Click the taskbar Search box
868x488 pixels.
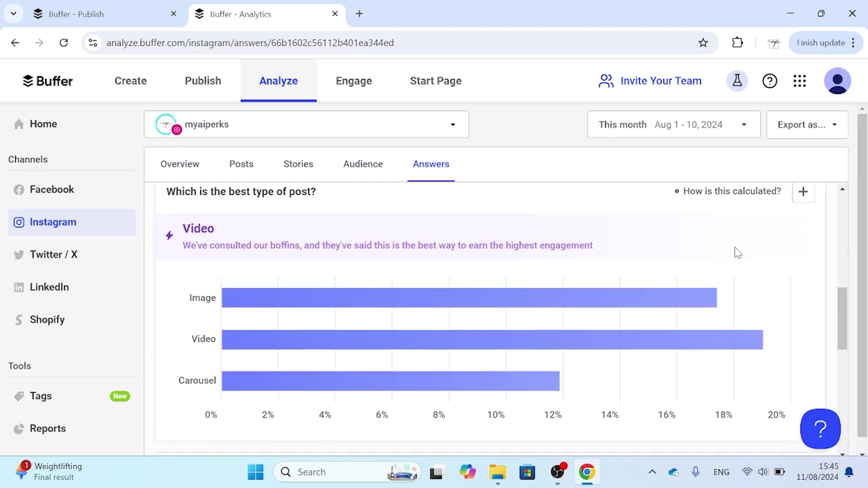347,472
